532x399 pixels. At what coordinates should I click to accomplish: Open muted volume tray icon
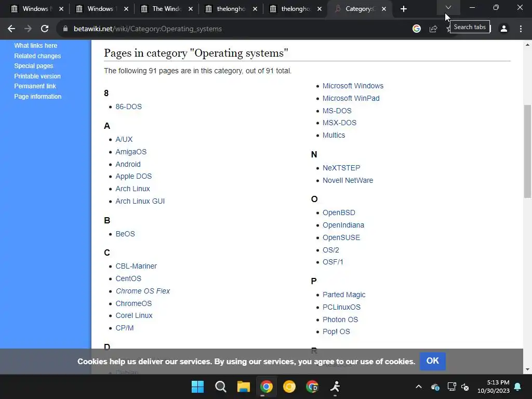coord(465,387)
